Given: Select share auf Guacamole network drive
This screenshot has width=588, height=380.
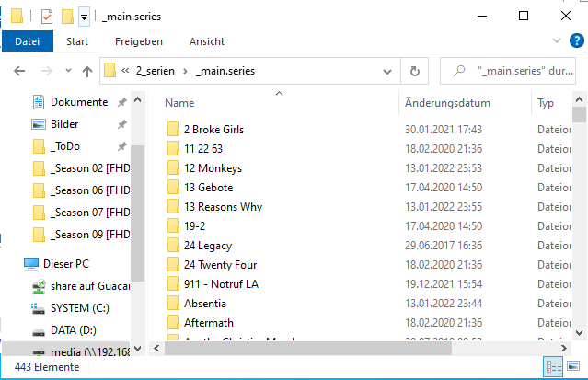Looking at the screenshot, I should click(90, 286).
